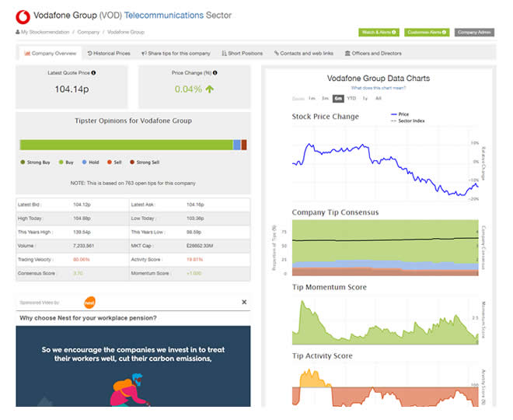Select the YTD zoom range

[x=351, y=99]
